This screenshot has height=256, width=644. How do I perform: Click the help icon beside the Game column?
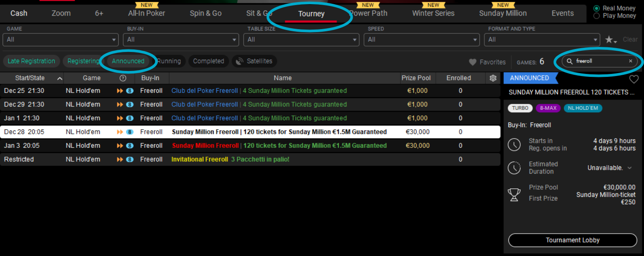click(122, 78)
